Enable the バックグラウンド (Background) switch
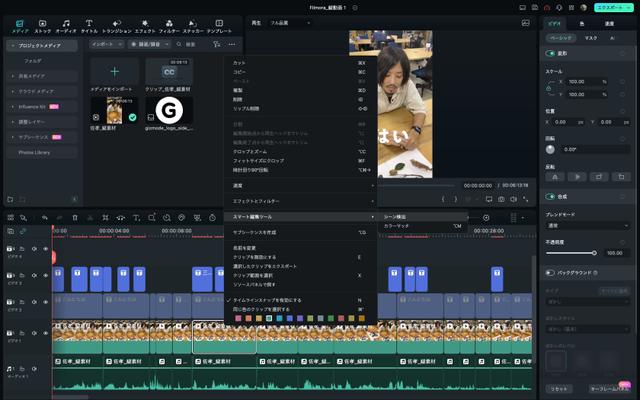 tap(550, 272)
